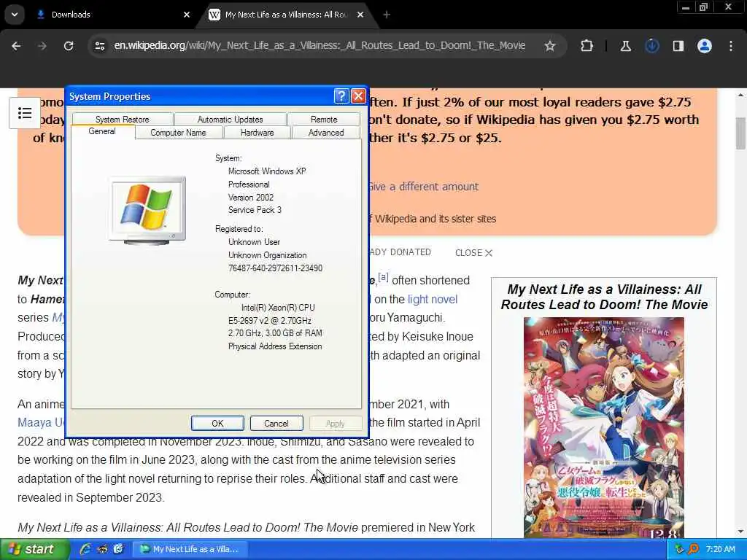The image size is (747, 560).
Task: Open site information icon in address bar
Action: (99, 46)
